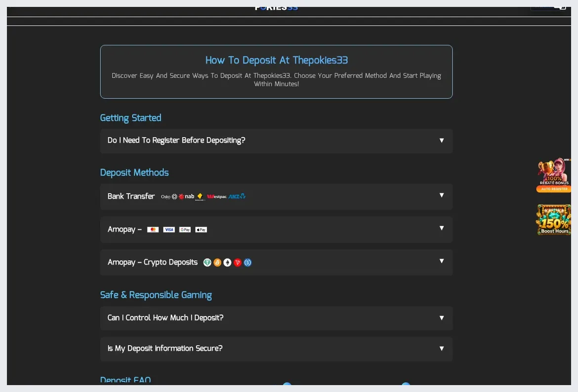Image resolution: width=578 pixels, height=392 pixels.
Task: Open the 150% Boost Hours promo banner
Action: [x=554, y=220]
